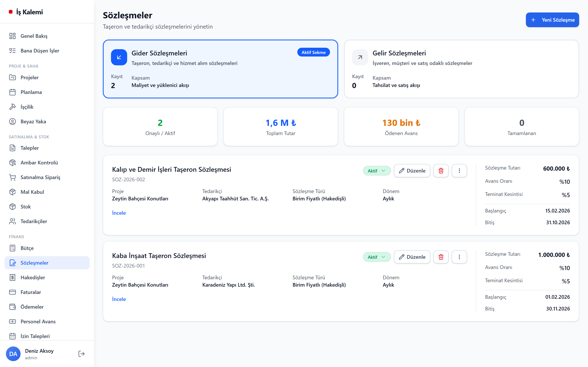This screenshot has height=367, width=588.
Task: Create a new contract with Yeni Sözleşme
Action: click(x=552, y=20)
